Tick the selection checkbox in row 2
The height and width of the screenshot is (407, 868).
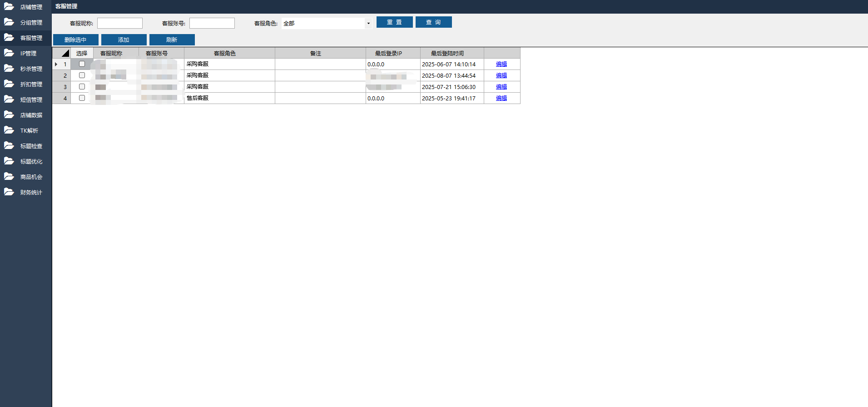point(82,75)
